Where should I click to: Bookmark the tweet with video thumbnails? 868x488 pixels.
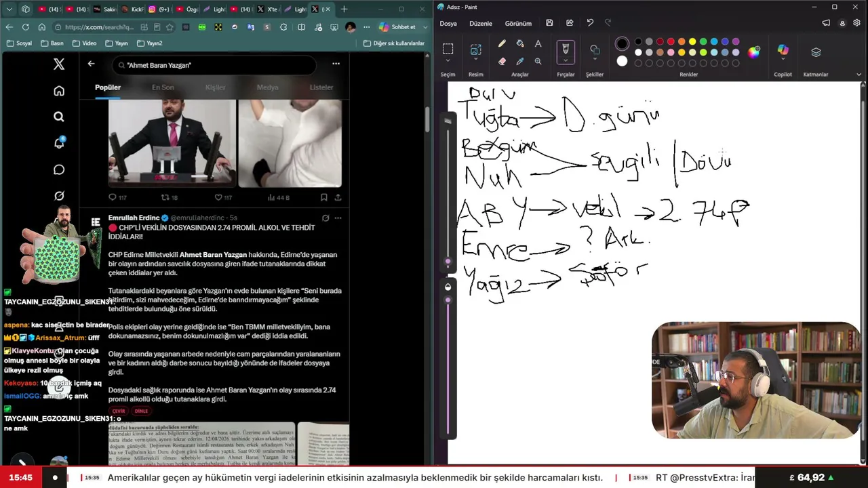[x=323, y=197]
